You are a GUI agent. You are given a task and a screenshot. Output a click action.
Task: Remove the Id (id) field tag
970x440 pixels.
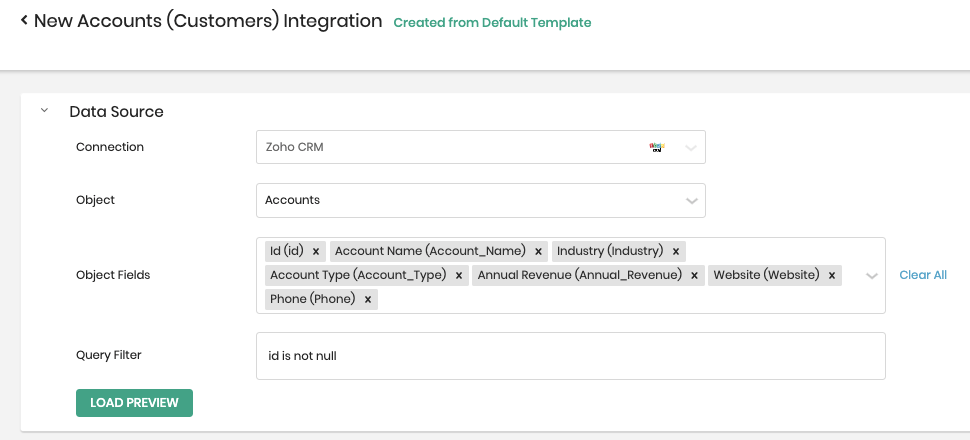[316, 251]
